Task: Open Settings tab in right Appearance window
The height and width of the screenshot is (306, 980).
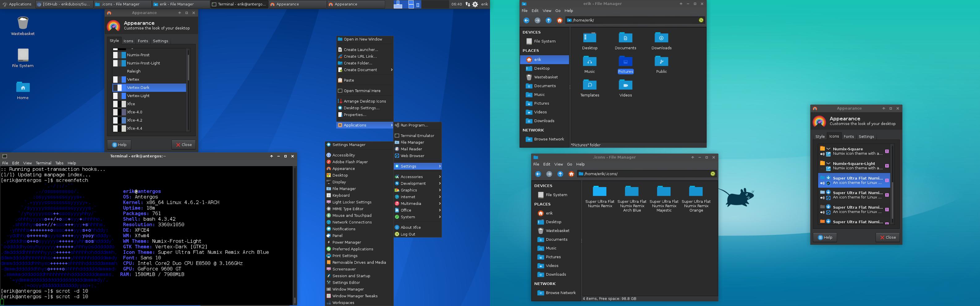Action: [866, 136]
